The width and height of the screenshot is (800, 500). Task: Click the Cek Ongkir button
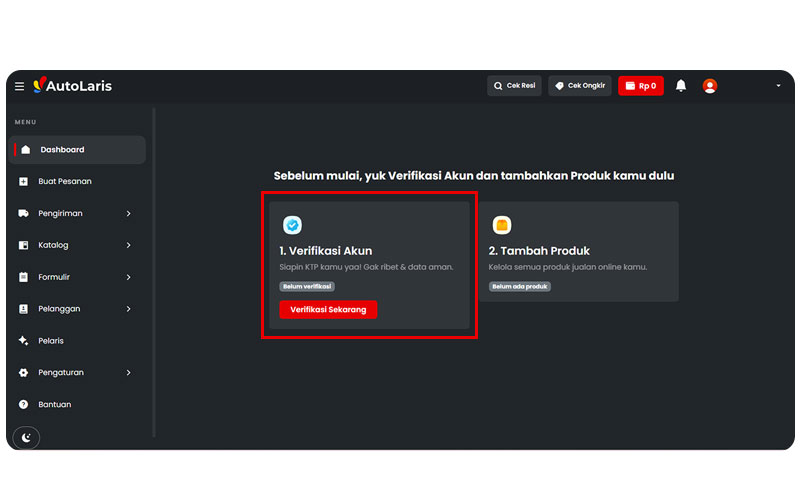579,86
